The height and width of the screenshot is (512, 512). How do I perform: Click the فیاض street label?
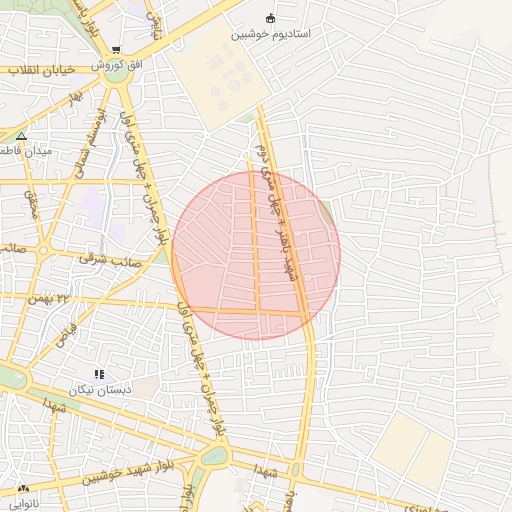pyautogui.click(x=66, y=336)
